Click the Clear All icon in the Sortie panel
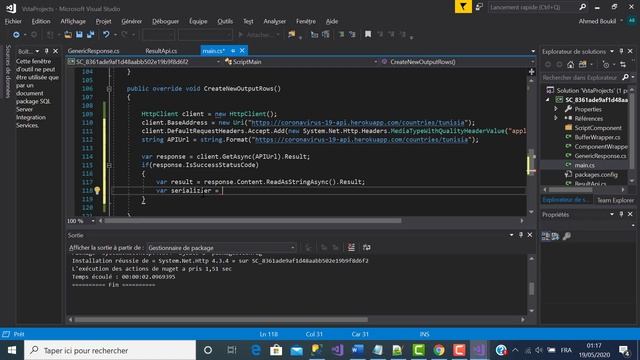640x360 pixels. click(x=351, y=247)
